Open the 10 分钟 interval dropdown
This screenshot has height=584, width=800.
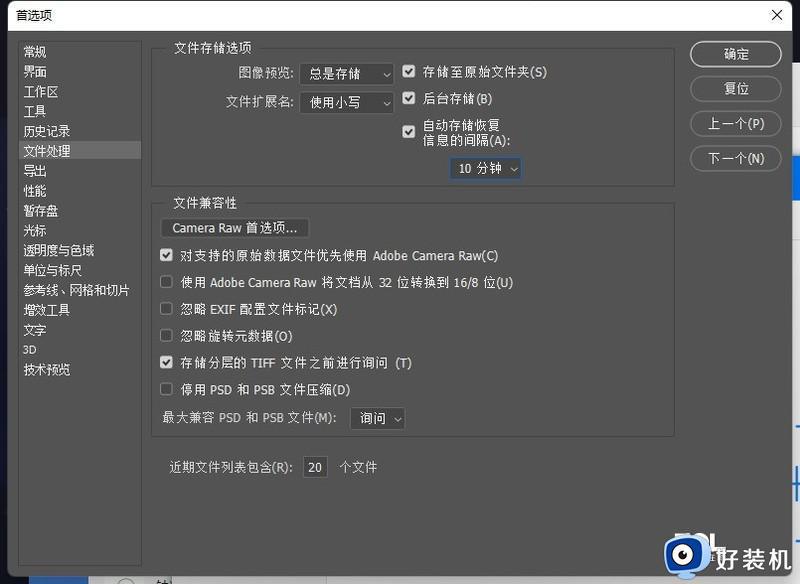click(486, 169)
